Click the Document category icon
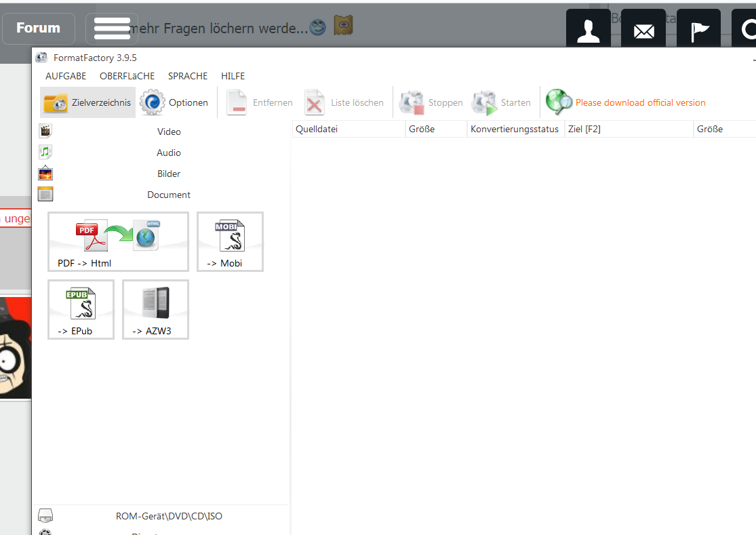The width and height of the screenshot is (756, 535). coord(45,194)
